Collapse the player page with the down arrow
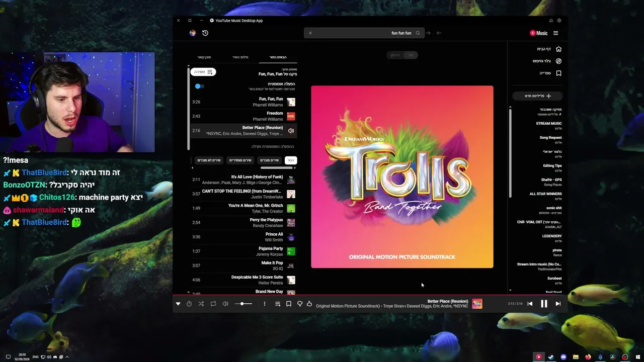 (x=178, y=304)
